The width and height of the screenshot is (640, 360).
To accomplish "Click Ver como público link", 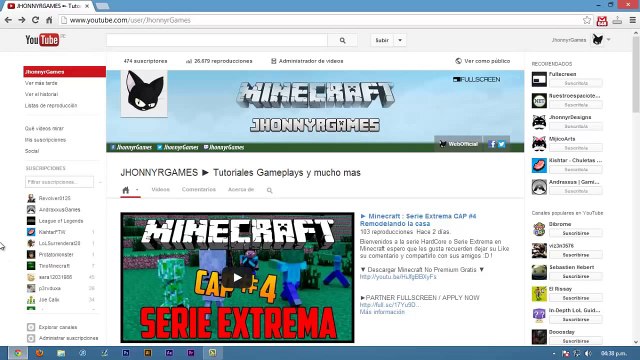I will (x=482, y=61).
